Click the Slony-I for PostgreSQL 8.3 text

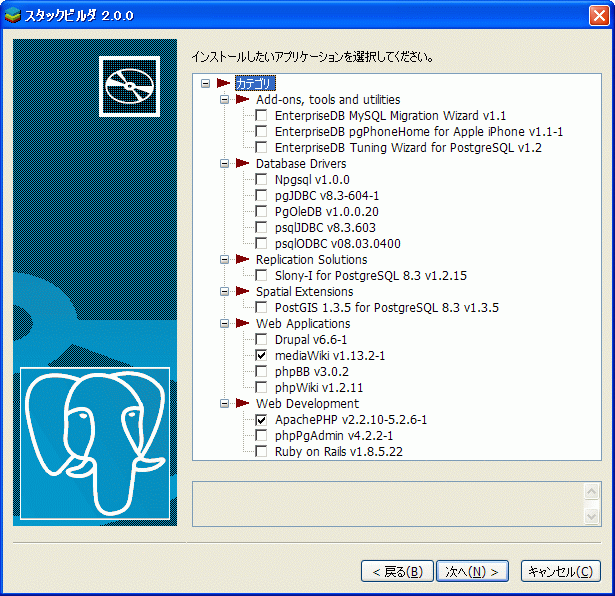(371, 276)
